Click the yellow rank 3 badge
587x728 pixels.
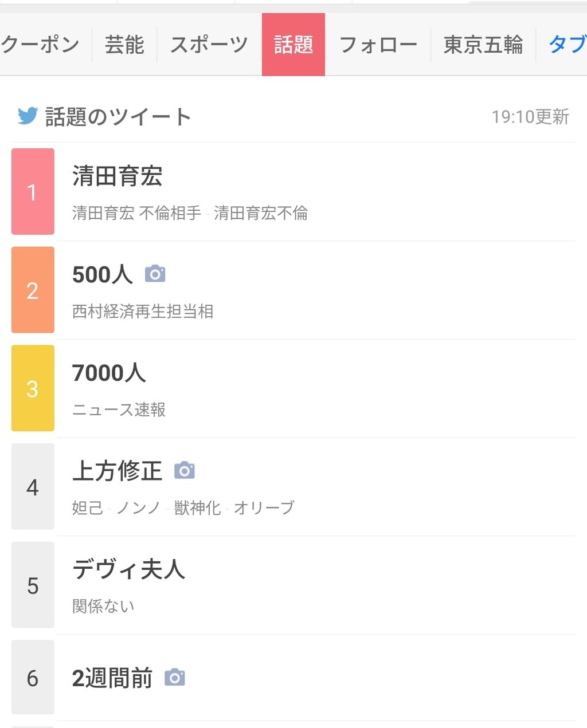coord(33,388)
